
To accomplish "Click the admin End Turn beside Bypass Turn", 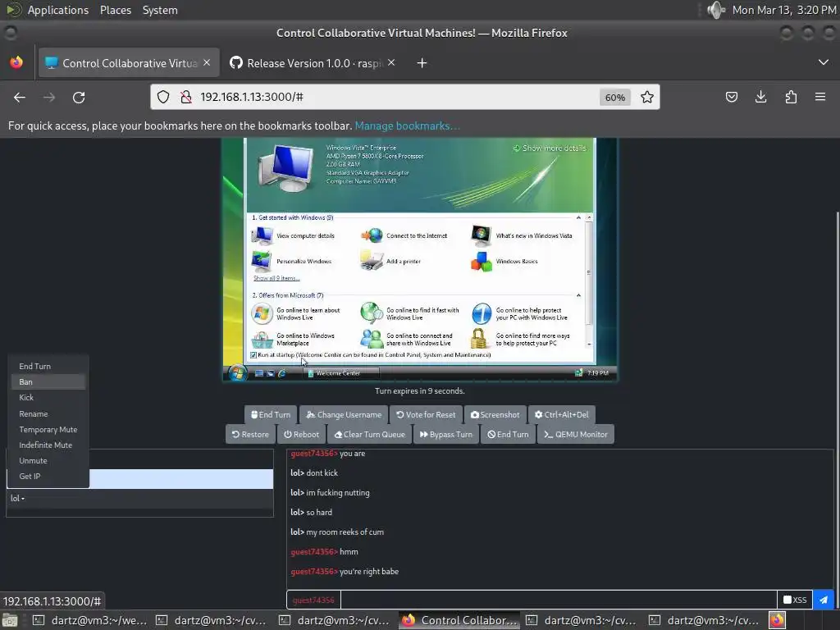I will [508, 435].
